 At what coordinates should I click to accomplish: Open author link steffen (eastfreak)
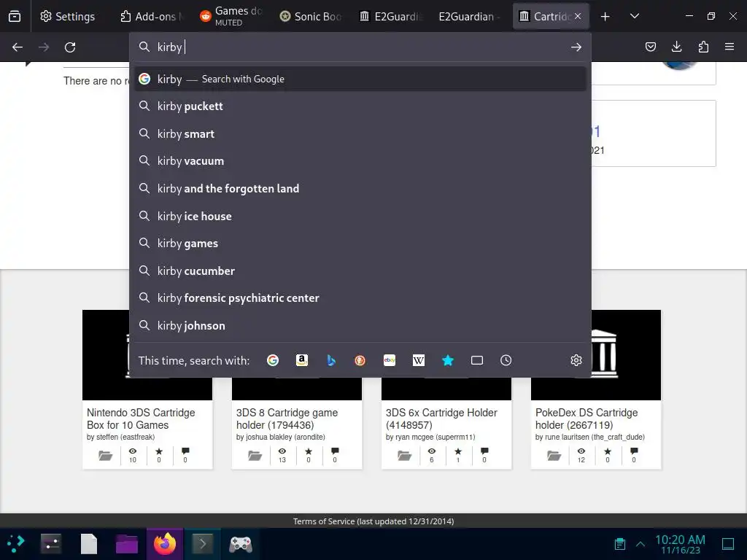(125, 437)
